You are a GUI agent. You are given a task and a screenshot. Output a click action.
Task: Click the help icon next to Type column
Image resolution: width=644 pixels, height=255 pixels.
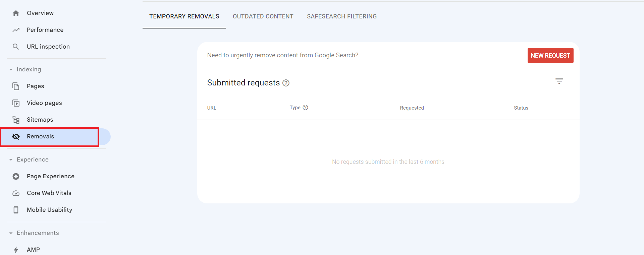305,108
